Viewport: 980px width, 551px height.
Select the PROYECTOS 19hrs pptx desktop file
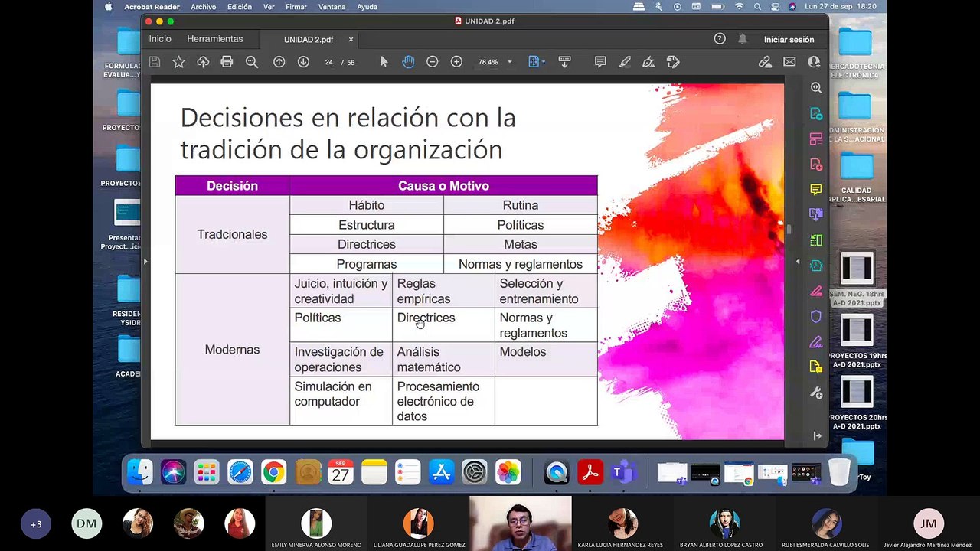click(x=857, y=341)
